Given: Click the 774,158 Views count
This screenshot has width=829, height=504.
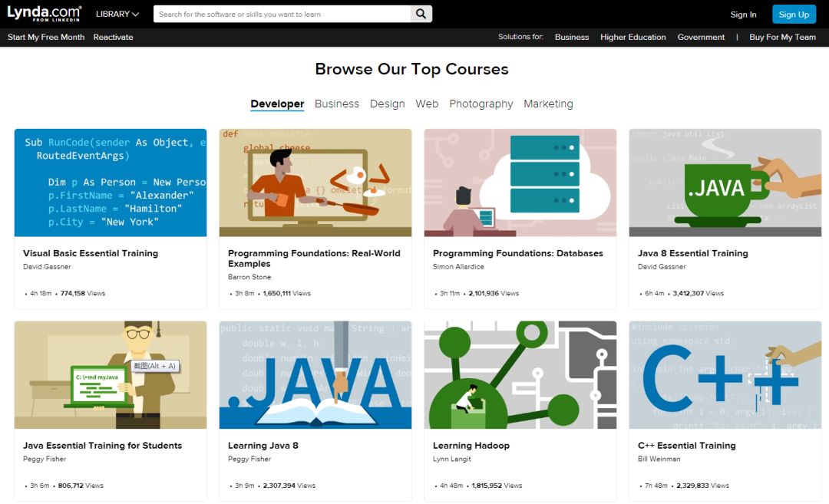Looking at the screenshot, I should (x=82, y=293).
